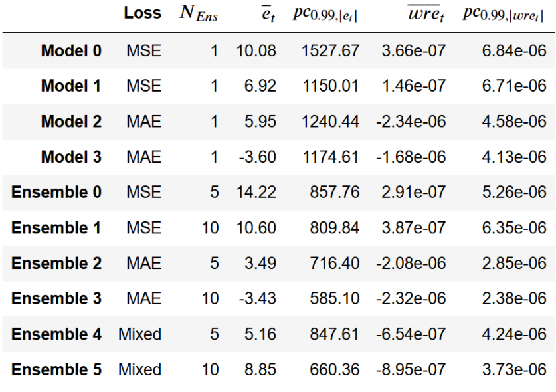Click the Ensemble 1 row label
This screenshot has height=392, width=556.
pos(56,228)
